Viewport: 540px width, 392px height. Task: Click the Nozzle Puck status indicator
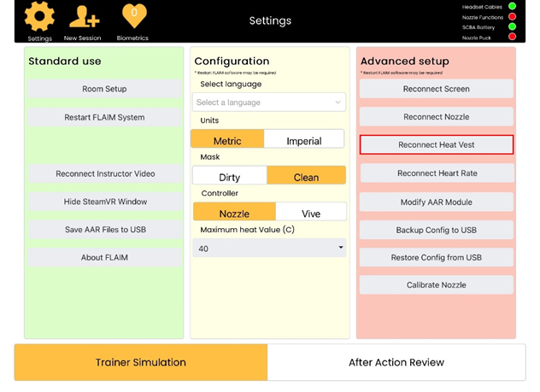(x=512, y=37)
